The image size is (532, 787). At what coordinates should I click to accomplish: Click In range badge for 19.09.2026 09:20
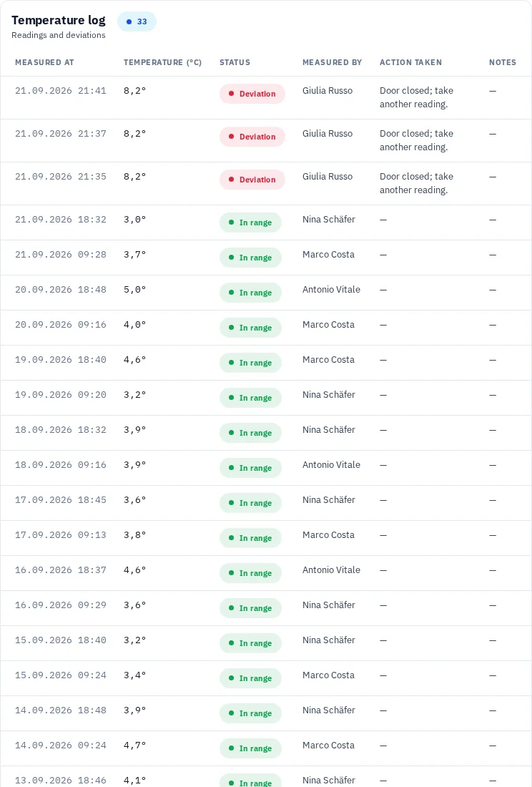tap(251, 398)
